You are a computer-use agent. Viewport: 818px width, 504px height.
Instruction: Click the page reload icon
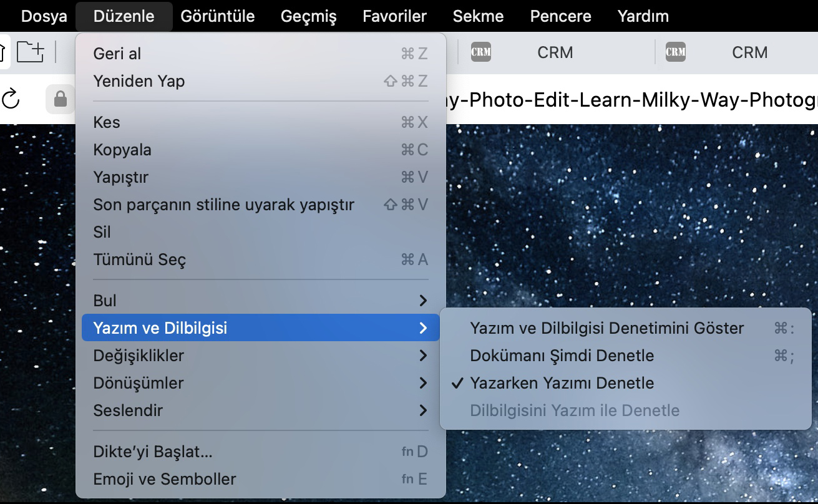11,99
